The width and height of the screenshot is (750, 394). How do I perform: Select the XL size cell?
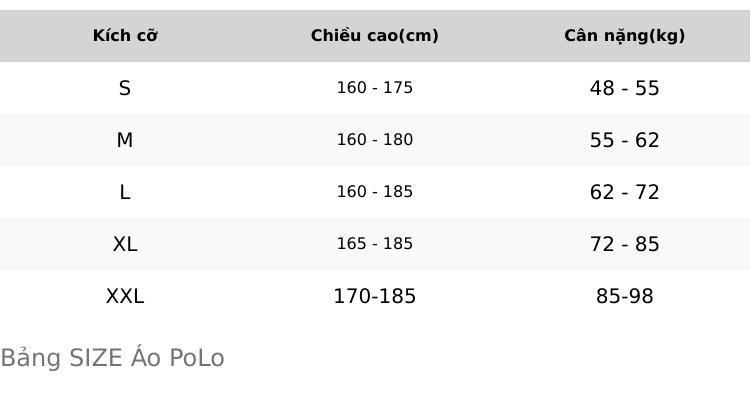point(125,244)
